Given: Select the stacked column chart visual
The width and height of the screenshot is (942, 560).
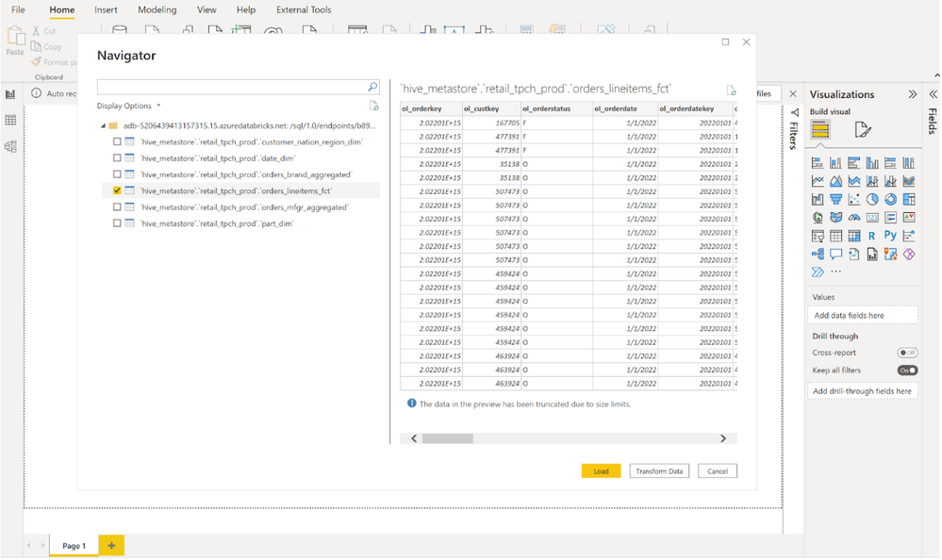Looking at the screenshot, I should click(835, 163).
